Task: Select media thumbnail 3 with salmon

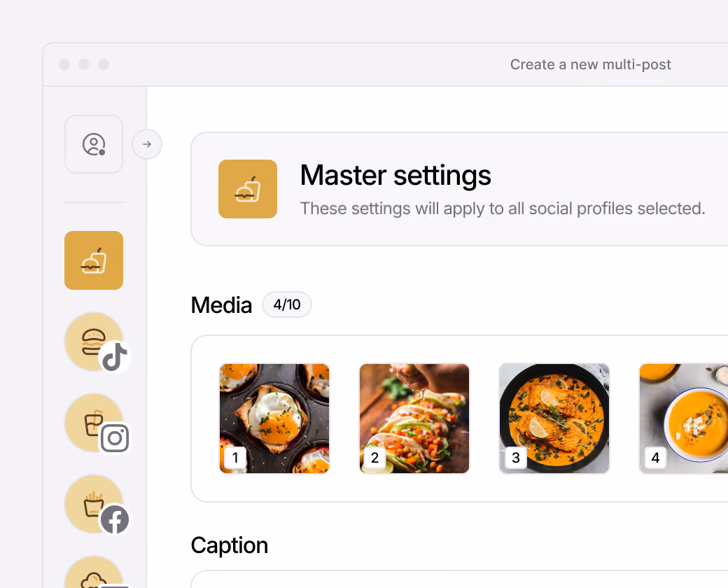Action: pos(554,419)
